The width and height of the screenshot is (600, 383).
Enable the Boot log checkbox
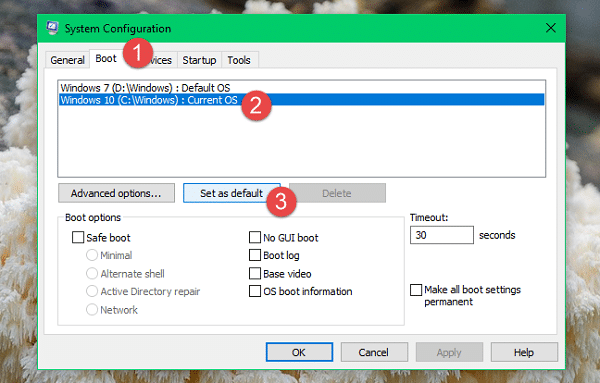255,255
